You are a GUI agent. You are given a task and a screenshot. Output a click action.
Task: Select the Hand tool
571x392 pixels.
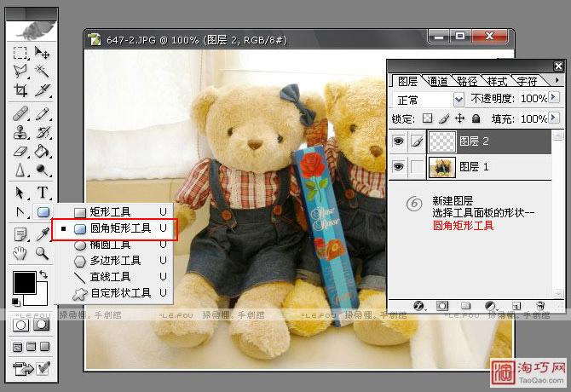pos(20,253)
